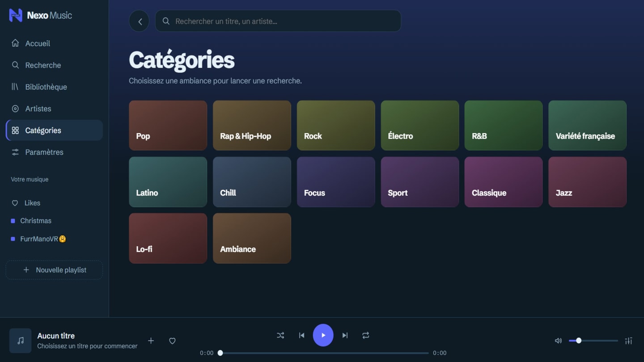This screenshot has height=362, width=644.
Task: Open the FurrManoVR playlist
Action: (54, 239)
